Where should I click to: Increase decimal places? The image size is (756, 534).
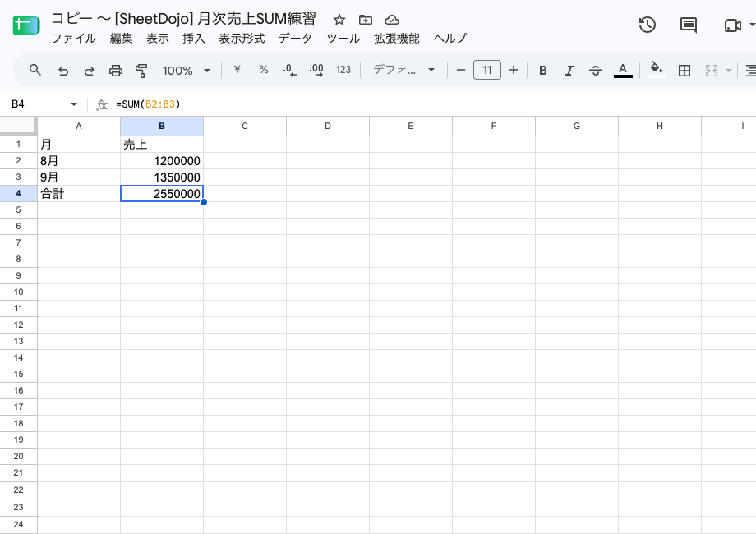point(316,71)
